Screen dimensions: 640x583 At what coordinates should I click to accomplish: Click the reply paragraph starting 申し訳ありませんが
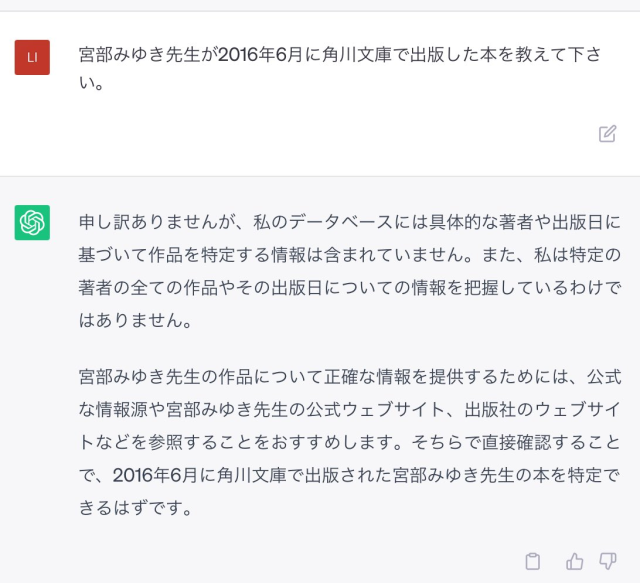350,272
